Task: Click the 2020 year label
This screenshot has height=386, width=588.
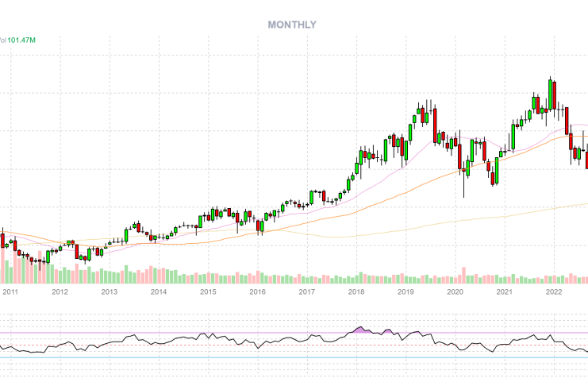Action: coord(455,292)
